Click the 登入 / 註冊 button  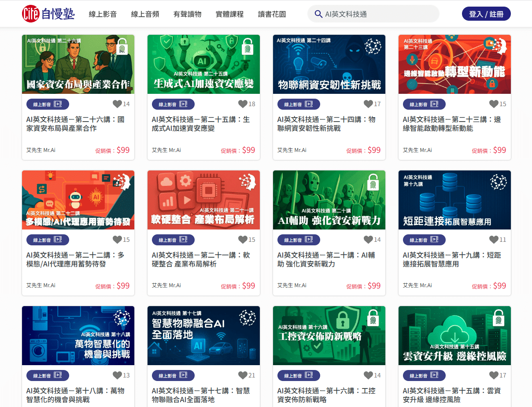(x=486, y=14)
